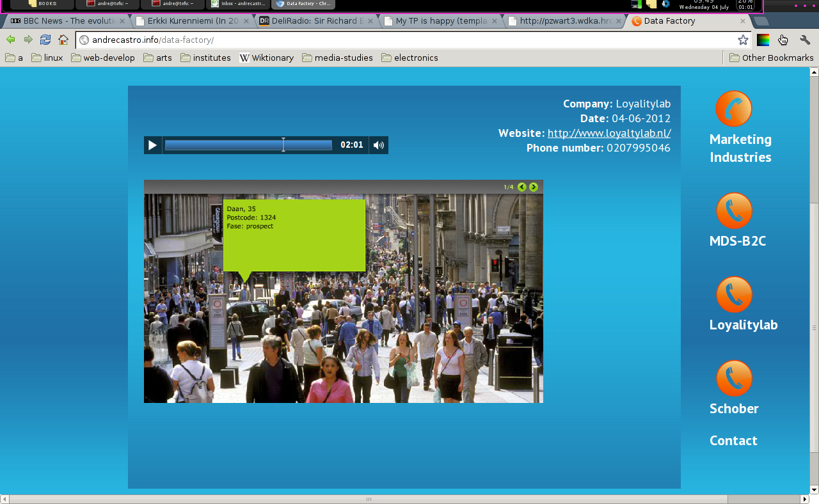819x504 pixels.
Task: Play the audio recording
Action: 152,145
